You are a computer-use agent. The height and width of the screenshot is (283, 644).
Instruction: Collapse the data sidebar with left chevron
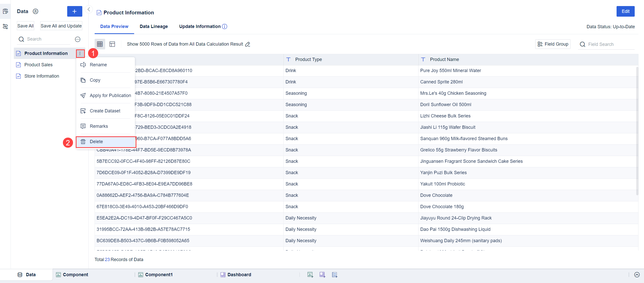(x=89, y=9)
